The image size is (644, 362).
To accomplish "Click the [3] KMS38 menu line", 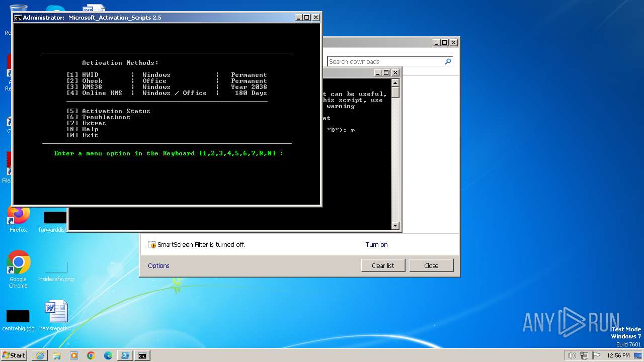I will coord(167,87).
